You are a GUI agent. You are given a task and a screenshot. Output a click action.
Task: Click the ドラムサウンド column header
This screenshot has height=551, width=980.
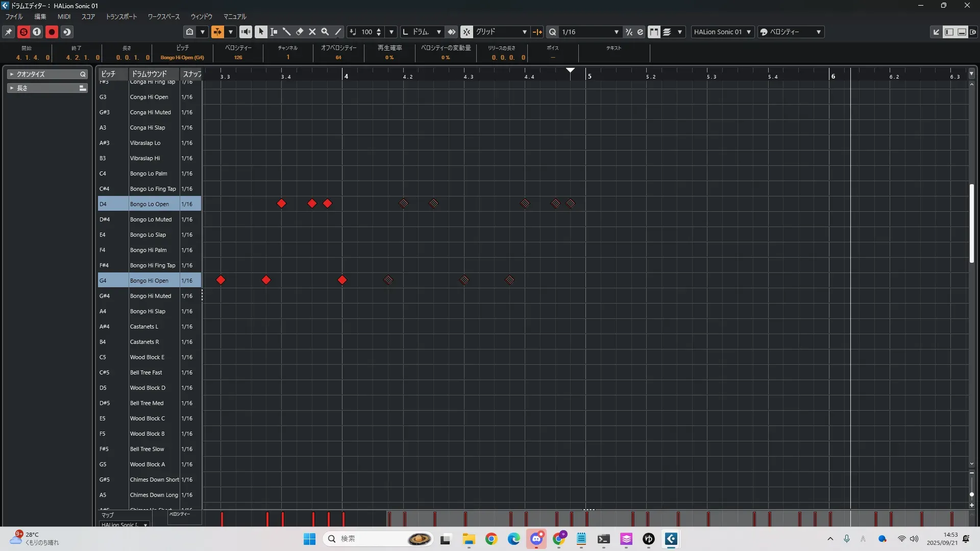coord(150,74)
